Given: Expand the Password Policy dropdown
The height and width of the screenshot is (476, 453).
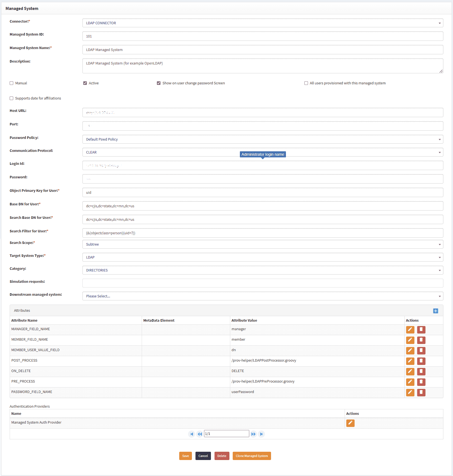Looking at the screenshot, I should tap(262, 139).
